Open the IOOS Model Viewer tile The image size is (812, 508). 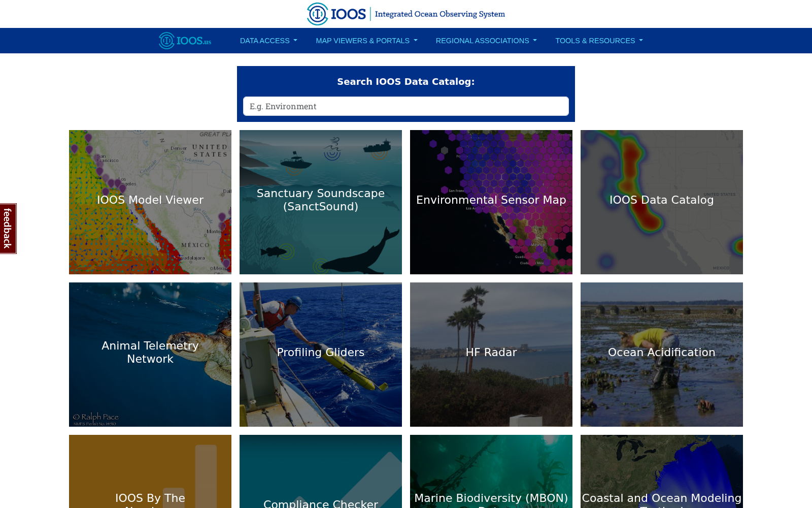pyautogui.click(x=150, y=202)
